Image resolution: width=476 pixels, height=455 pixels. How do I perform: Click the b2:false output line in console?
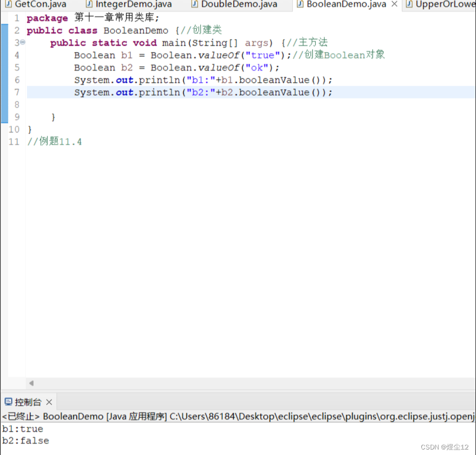[x=25, y=440]
